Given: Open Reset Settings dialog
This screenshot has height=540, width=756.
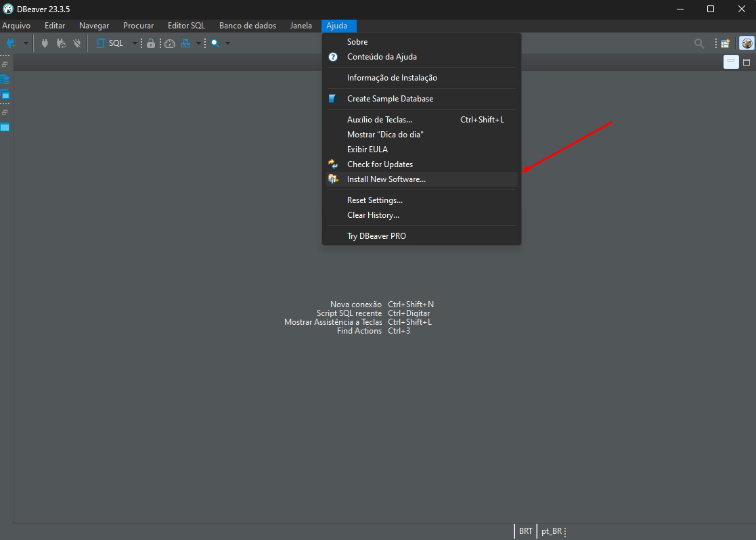Looking at the screenshot, I should coord(374,200).
